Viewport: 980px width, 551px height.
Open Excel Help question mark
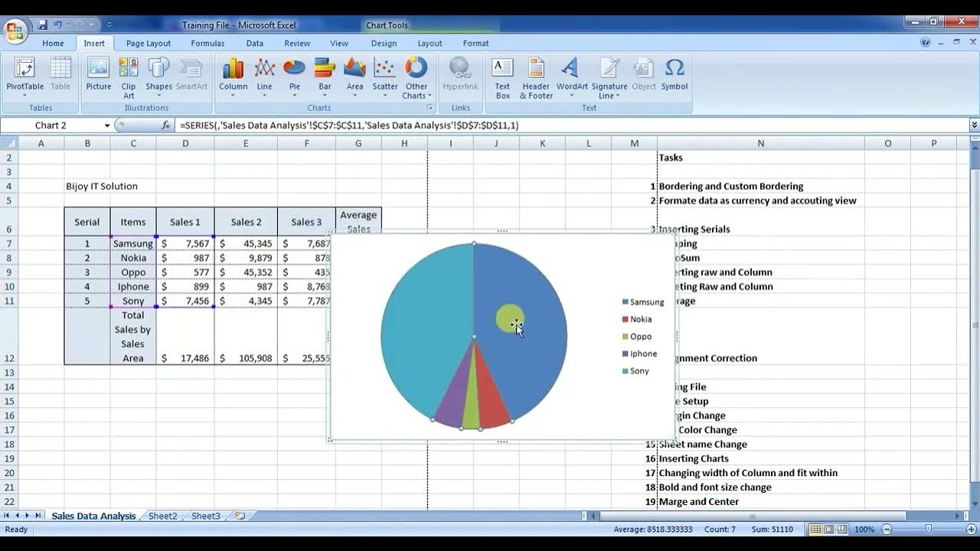pos(926,43)
